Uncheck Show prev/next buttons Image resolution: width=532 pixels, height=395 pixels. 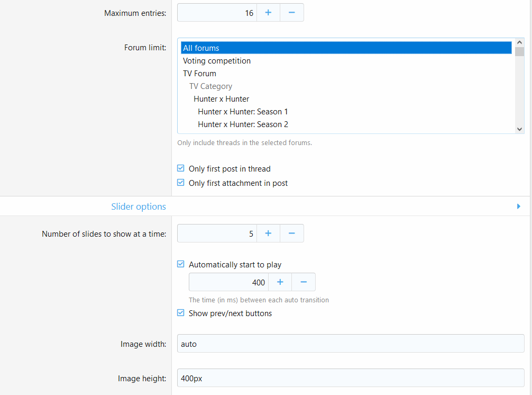click(x=180, y=313)
